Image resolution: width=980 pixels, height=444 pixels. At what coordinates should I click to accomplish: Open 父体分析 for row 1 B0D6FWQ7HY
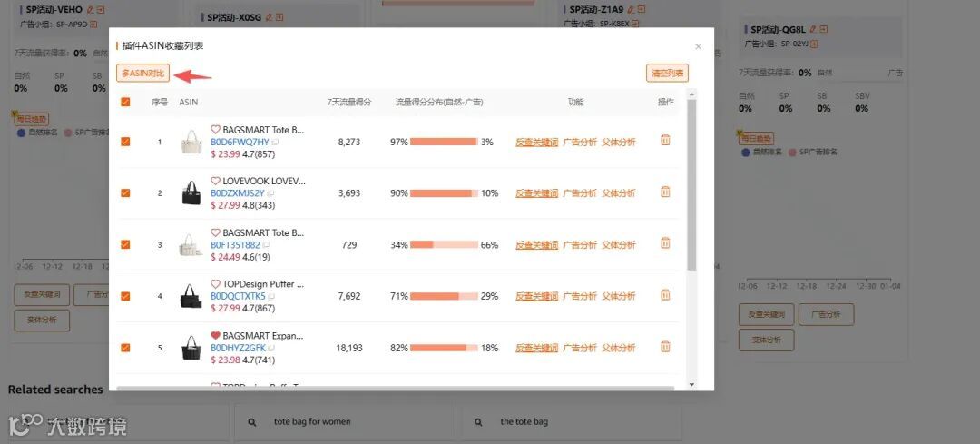coord(619,142)
